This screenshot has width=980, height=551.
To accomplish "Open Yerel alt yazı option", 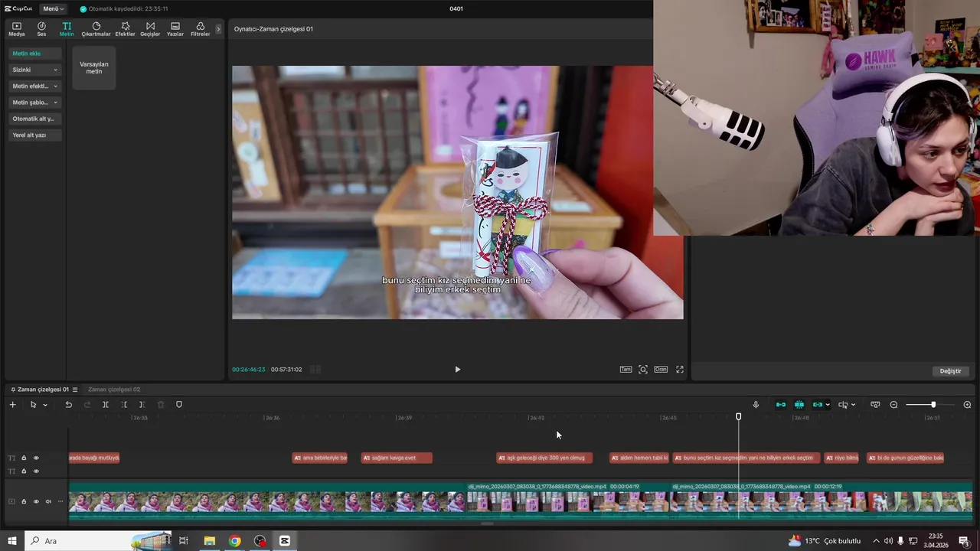I will click(x=35, y=135).
